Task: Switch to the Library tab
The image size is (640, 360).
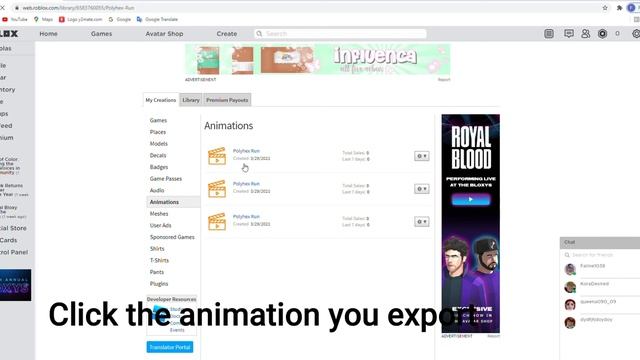Action: (x=191, y=100)
